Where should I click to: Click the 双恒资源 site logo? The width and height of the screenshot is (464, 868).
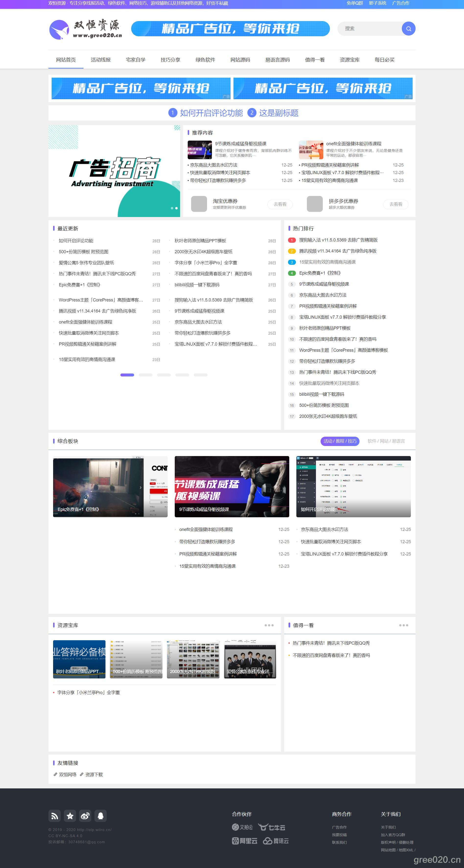tap(85, 29)
